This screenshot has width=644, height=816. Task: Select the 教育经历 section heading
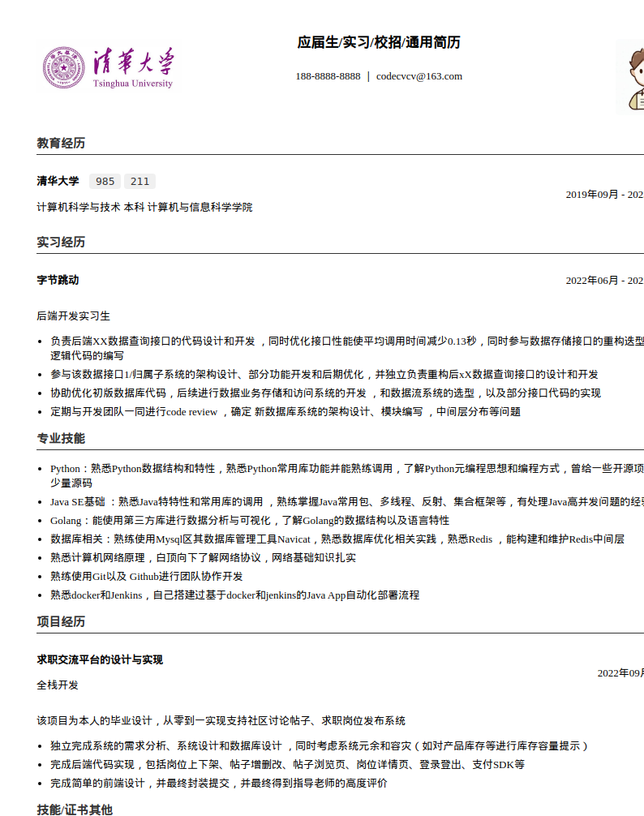click(x=61, y=143)
